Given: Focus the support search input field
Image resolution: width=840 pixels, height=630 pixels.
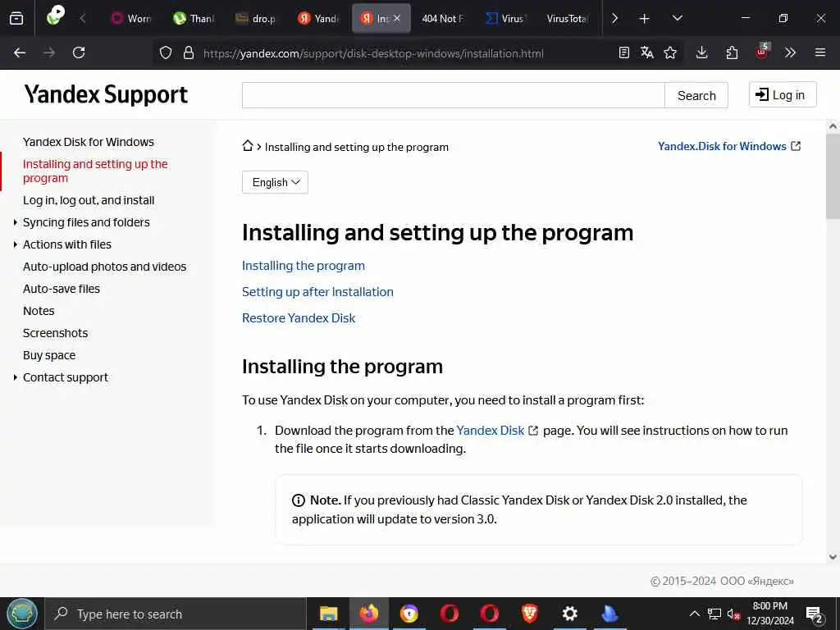Looking at the screenshot, I should click(x=453, y=95).
